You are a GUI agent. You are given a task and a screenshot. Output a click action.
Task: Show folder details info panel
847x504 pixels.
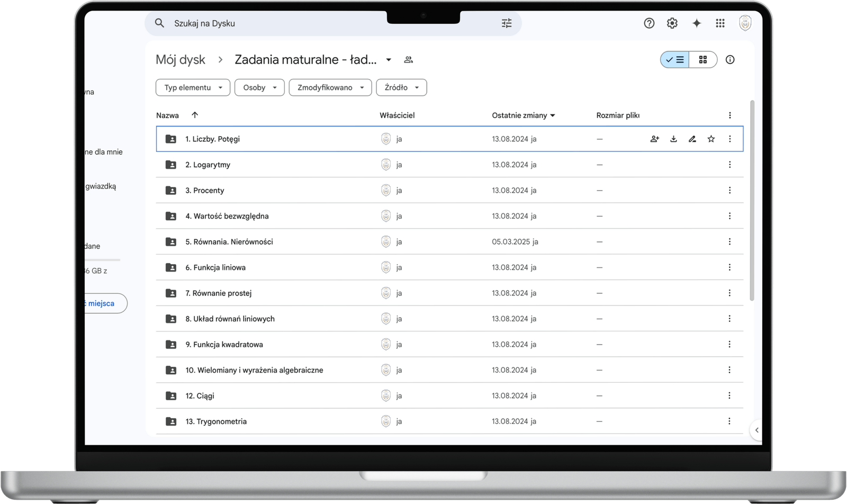point(730,60)
